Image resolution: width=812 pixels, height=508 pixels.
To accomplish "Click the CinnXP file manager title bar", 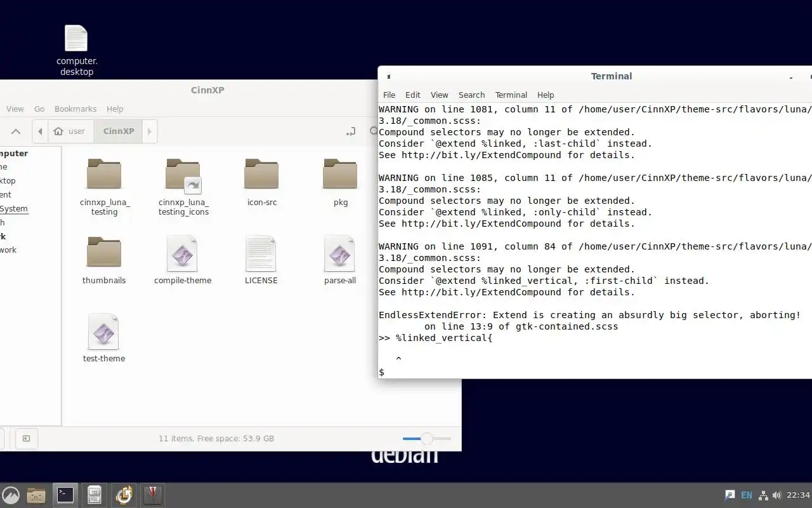I will coord(207,90).
